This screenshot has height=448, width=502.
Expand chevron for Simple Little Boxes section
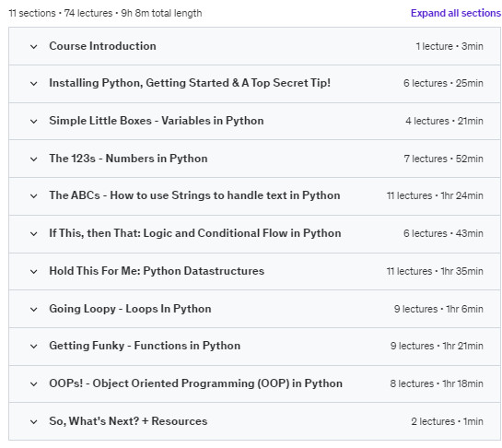[x=33, y=122]
